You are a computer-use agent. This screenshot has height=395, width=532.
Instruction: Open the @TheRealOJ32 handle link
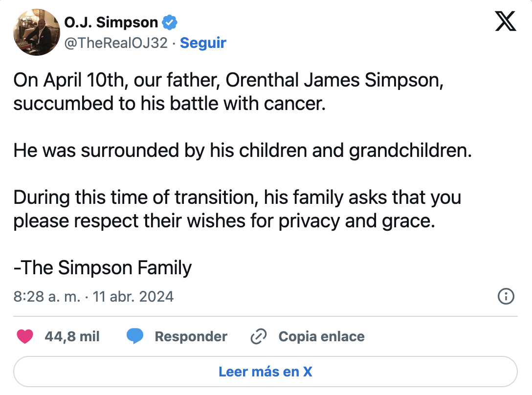pos(116,43)
